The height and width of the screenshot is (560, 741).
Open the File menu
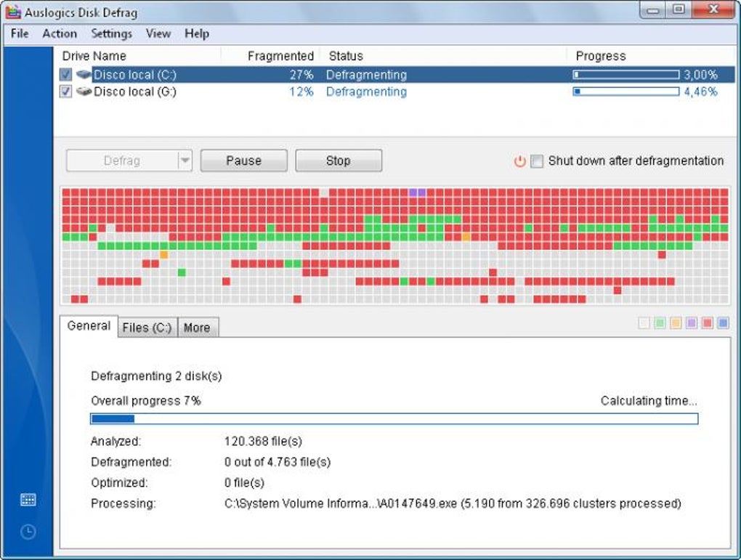tap(20, 33)
